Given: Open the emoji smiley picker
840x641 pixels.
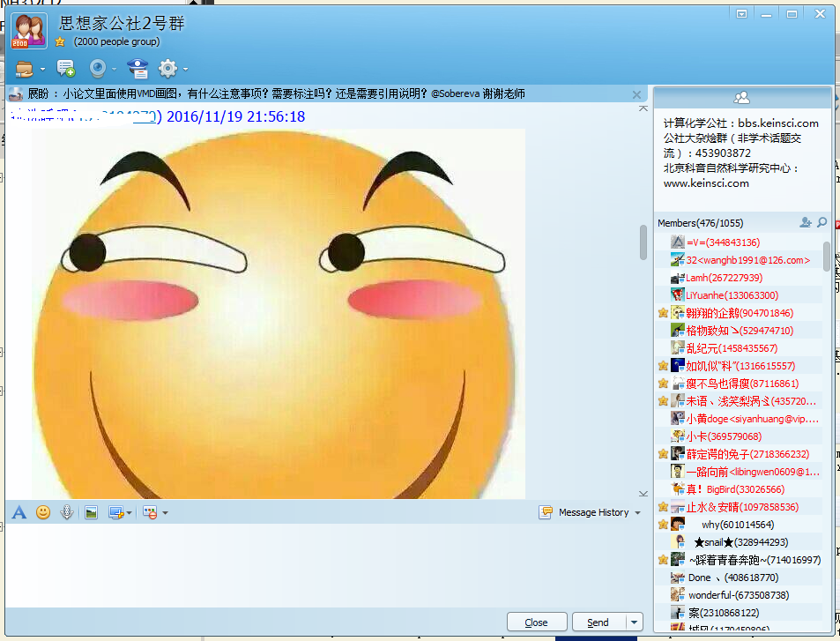Looking at the screenshot, I should point(43,512).
